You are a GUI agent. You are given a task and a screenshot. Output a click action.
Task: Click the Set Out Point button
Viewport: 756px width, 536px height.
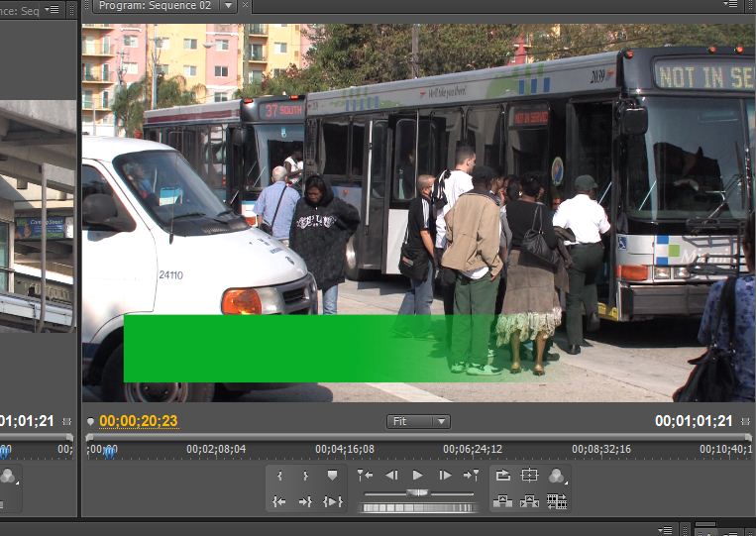[x=305, y=476]
